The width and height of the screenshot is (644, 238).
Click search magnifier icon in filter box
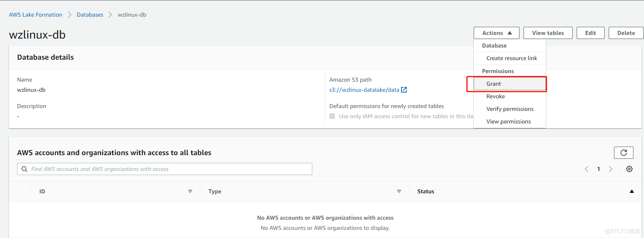[24, 169]
